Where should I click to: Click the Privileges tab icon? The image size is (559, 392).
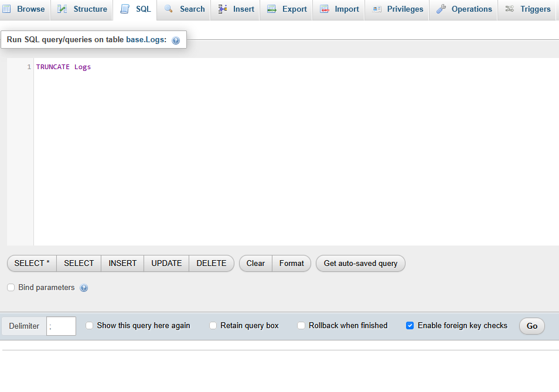[x=377, y=9]
